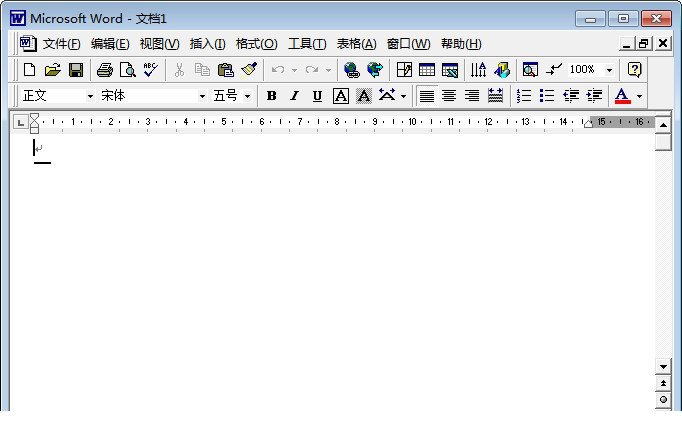
Task: Insert an Excel worksheet
Action: coord(450,70)
